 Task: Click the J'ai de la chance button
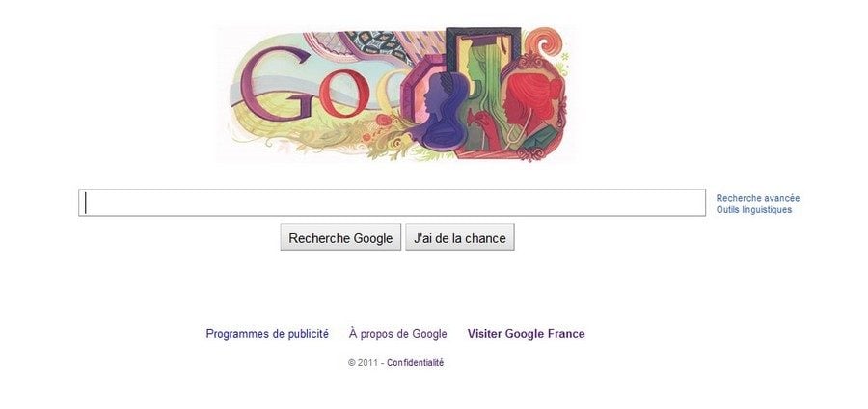pos(460,237)
